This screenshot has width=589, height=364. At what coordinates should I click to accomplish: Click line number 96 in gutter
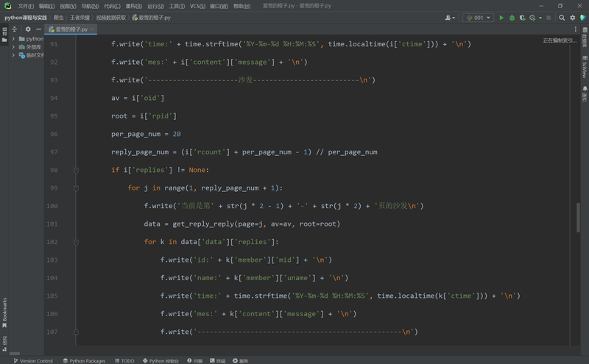coord(54,134)
